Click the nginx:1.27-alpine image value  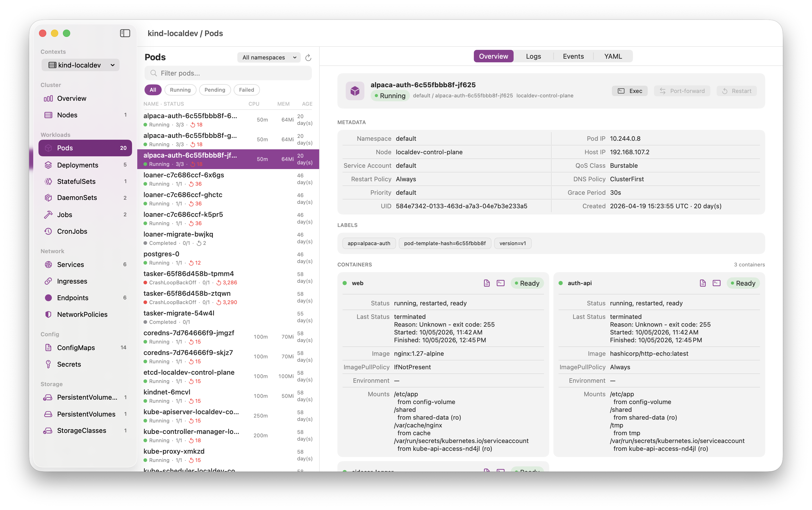pyautogui.click(x=419, y=353)
